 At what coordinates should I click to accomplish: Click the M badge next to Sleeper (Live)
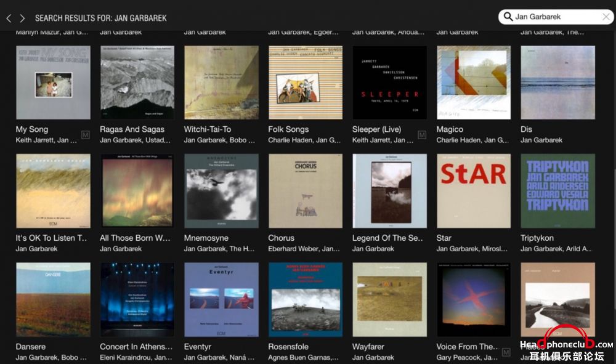coord(422,135)
